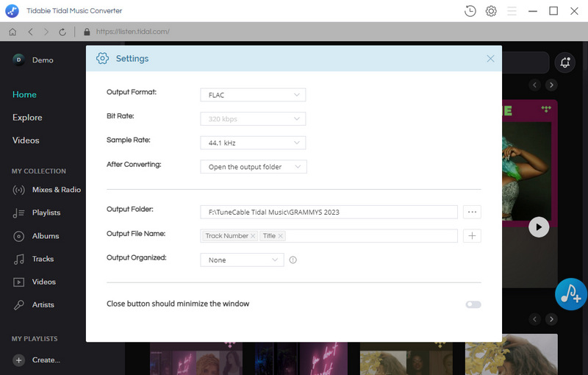Browse for output folder with ellipsis button
The width and height of the screenshot is (588, 375).
coord(472,212)
